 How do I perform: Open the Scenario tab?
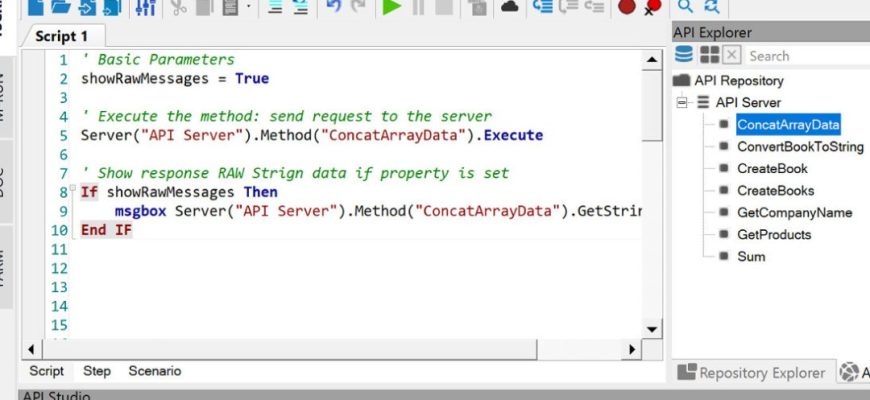pyautogui.click(x=155, y=371)
